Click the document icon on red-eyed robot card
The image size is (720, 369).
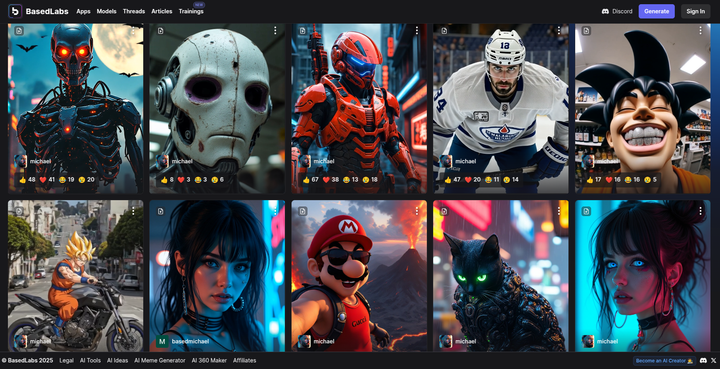(x=19, y=31)
